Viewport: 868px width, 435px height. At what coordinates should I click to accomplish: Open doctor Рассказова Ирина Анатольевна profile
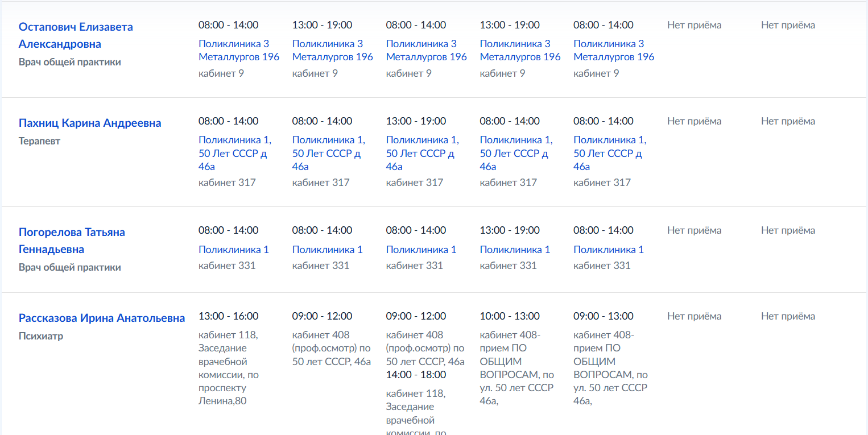point(102,318)
